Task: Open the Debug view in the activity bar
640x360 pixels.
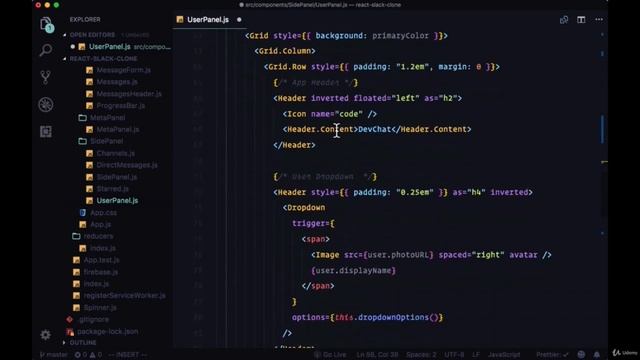Action: tap(46, 104)
